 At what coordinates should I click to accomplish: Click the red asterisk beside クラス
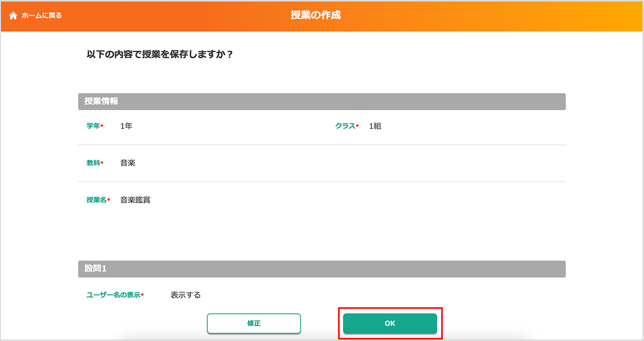point(358,126)
